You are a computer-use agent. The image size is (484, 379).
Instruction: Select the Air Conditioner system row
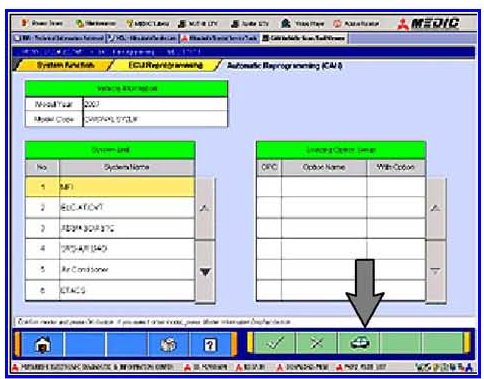click(110, 269)
